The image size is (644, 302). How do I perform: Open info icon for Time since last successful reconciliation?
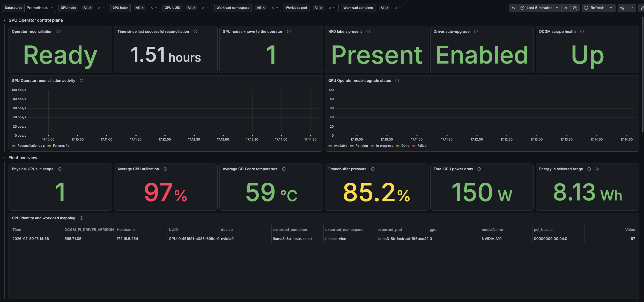point(195,32)
